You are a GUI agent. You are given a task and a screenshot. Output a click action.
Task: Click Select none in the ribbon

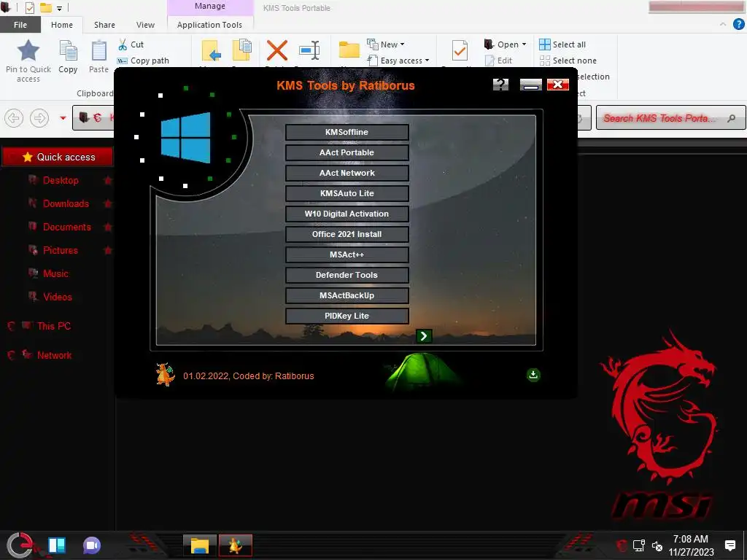click(568, 61)
